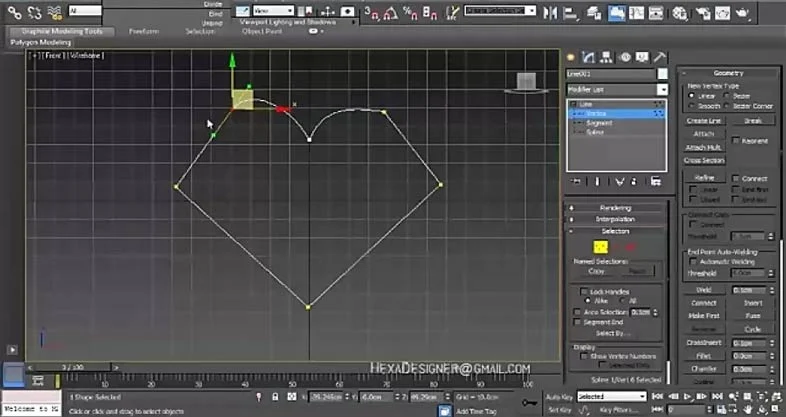786x417 pixels.
Task: Click the Pin Stack icon under modifier stack
Action: (575, 181)
